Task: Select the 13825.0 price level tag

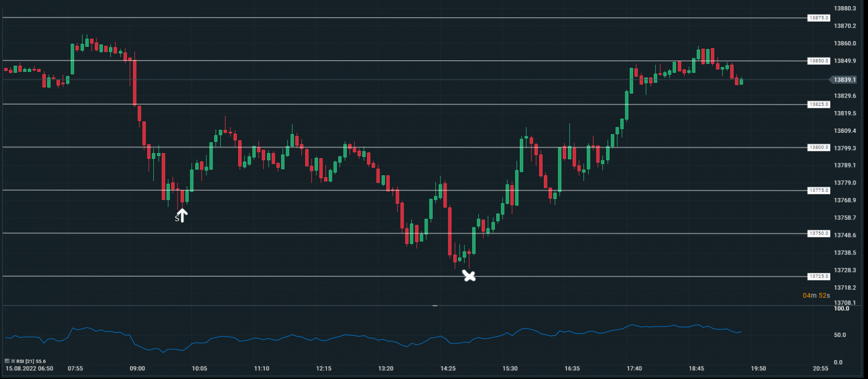Action: coord(819,104)
